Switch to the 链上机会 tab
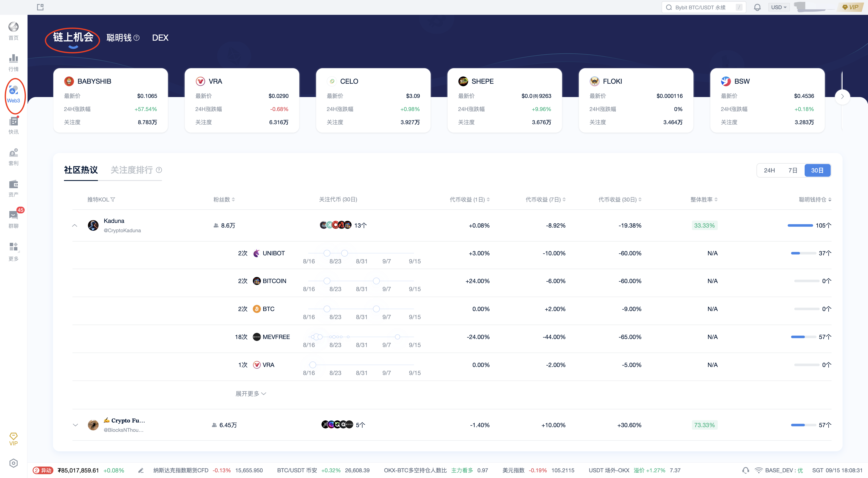Screen dimensions: 868x478 pos(73,38)
